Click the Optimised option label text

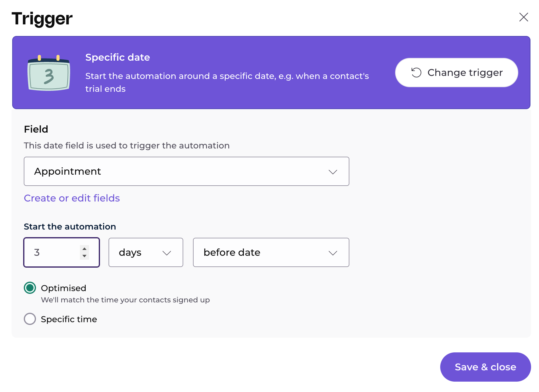click(x=63, y=288)
